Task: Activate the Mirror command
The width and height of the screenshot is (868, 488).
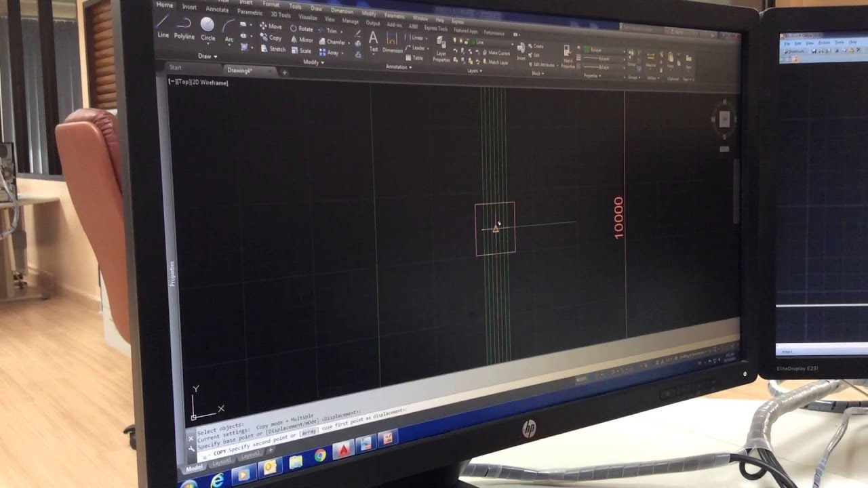Action: 302,40
